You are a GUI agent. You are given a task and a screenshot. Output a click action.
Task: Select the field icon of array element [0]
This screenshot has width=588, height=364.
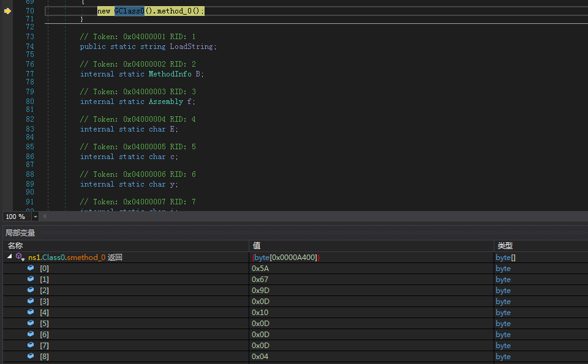click(31, 268)
